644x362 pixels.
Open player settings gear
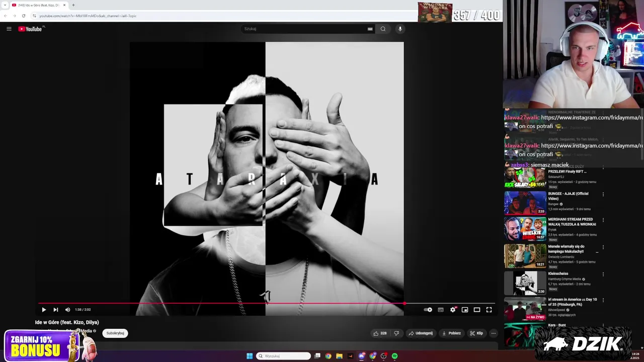[453, 310]
